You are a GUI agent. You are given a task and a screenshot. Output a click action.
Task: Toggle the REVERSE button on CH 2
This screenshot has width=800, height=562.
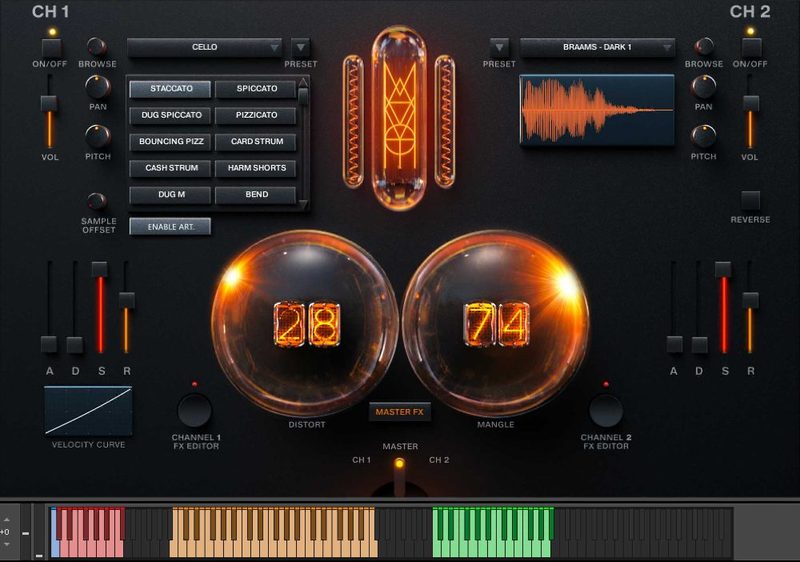click(751, 201)
